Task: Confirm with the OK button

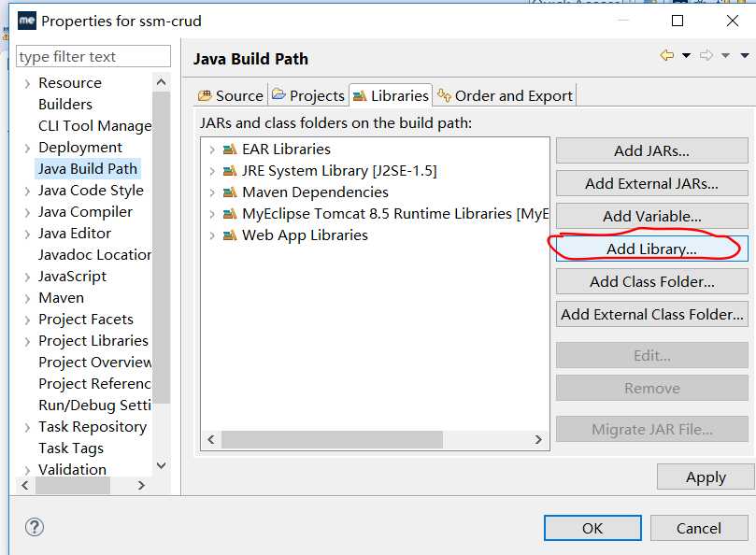Action: (592, 528)
